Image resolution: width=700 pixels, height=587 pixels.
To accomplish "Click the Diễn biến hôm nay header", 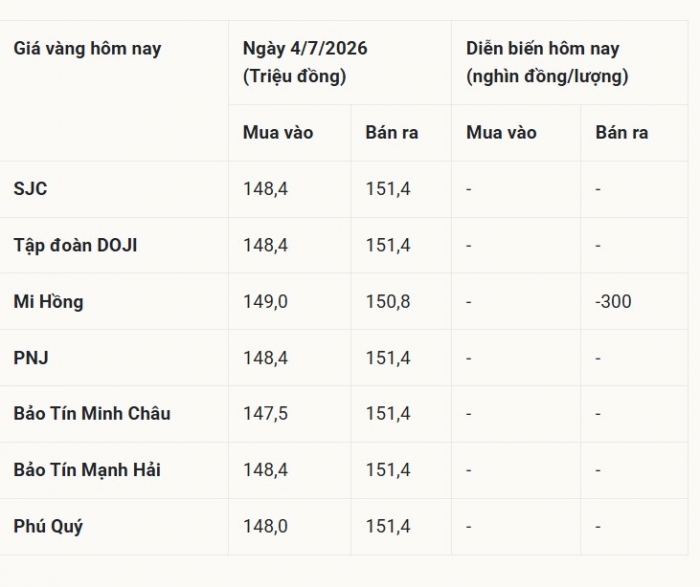I will [547, 62].
